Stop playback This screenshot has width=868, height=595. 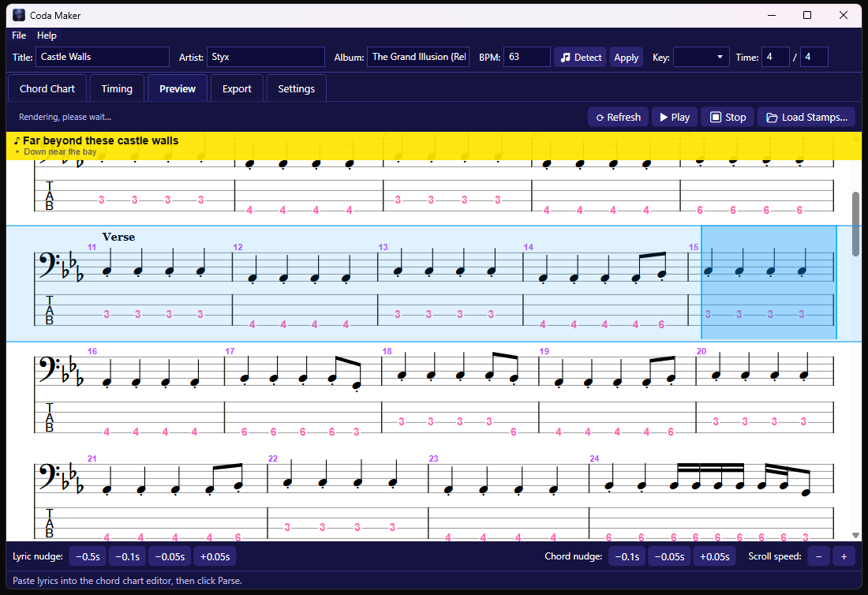tap(728, 117)
